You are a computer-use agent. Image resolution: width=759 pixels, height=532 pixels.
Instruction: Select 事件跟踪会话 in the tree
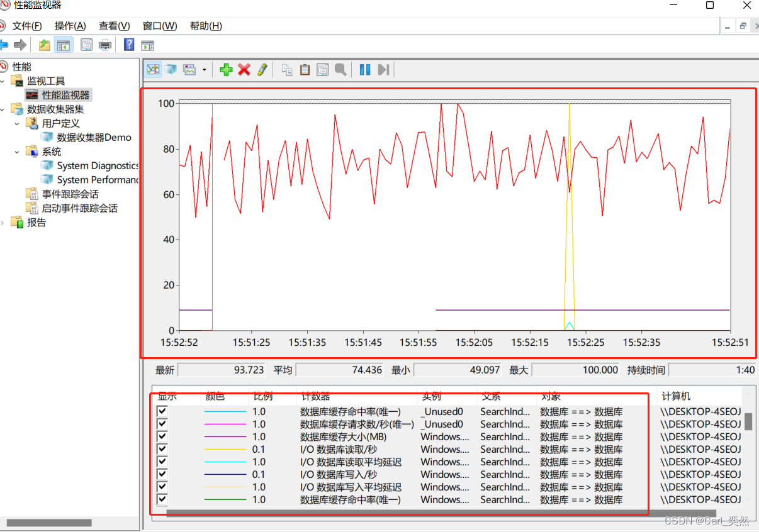pos(70,194)
